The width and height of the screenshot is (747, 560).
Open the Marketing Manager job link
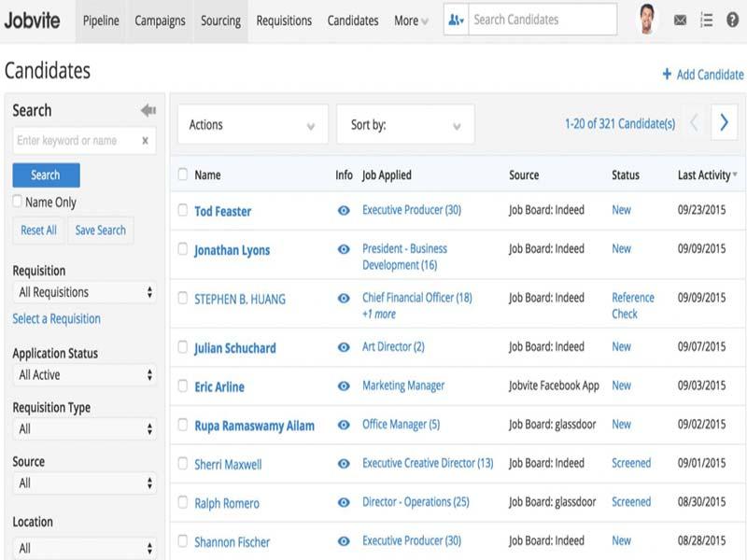point(403,385)
